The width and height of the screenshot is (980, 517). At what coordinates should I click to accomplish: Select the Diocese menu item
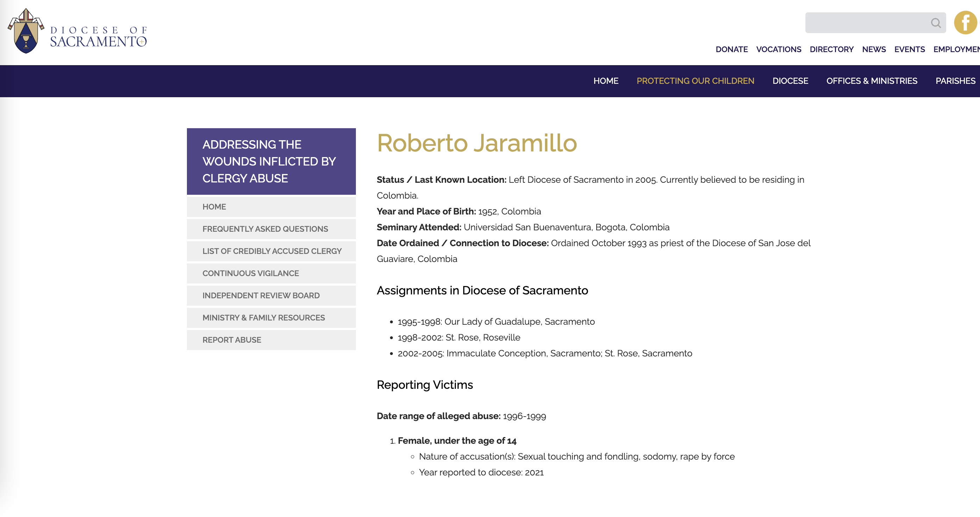pos(790,81)
